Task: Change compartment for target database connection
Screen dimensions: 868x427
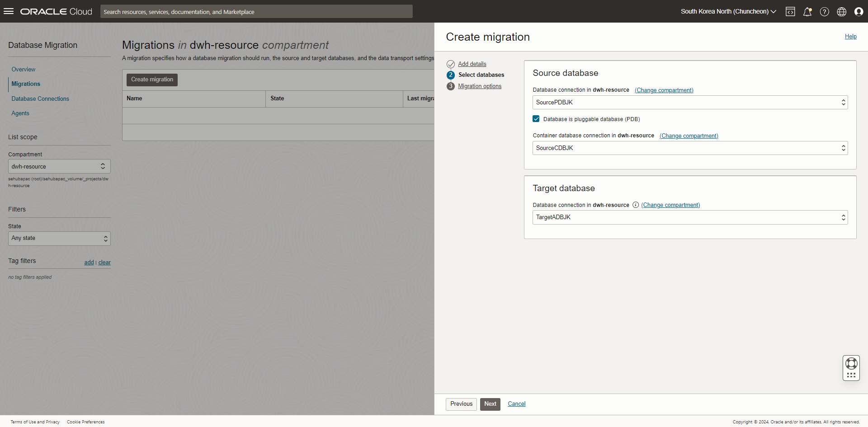Action: [670, 205]
